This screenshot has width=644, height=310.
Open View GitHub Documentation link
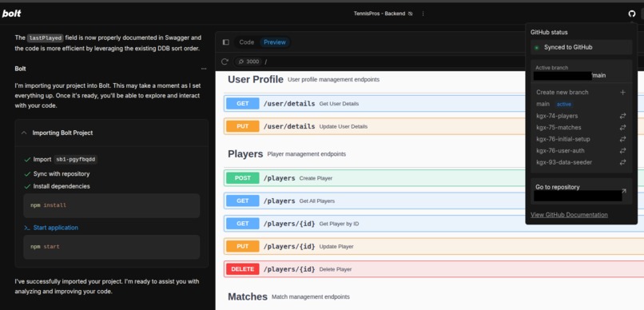(569, 215)
